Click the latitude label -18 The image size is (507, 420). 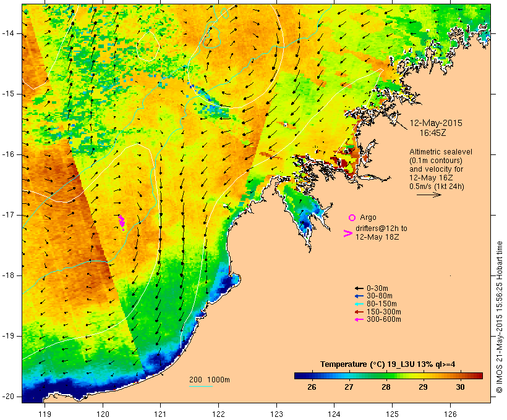(8, 275)
